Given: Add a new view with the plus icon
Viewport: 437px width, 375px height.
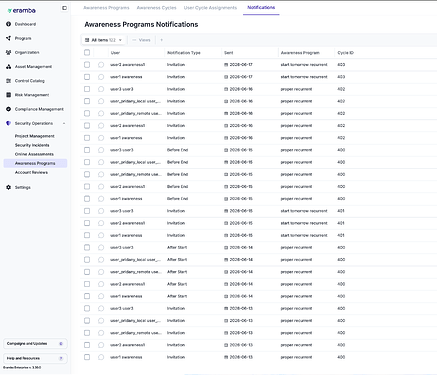Looking at the screenshot, I should coord(162,40).
